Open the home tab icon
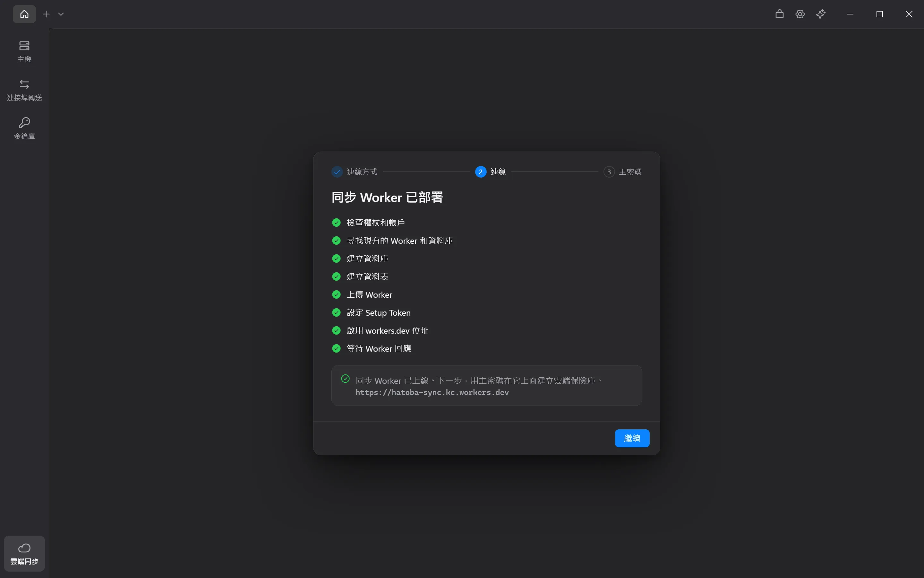This screenshot has height=578, width=924. pos(24,14)
